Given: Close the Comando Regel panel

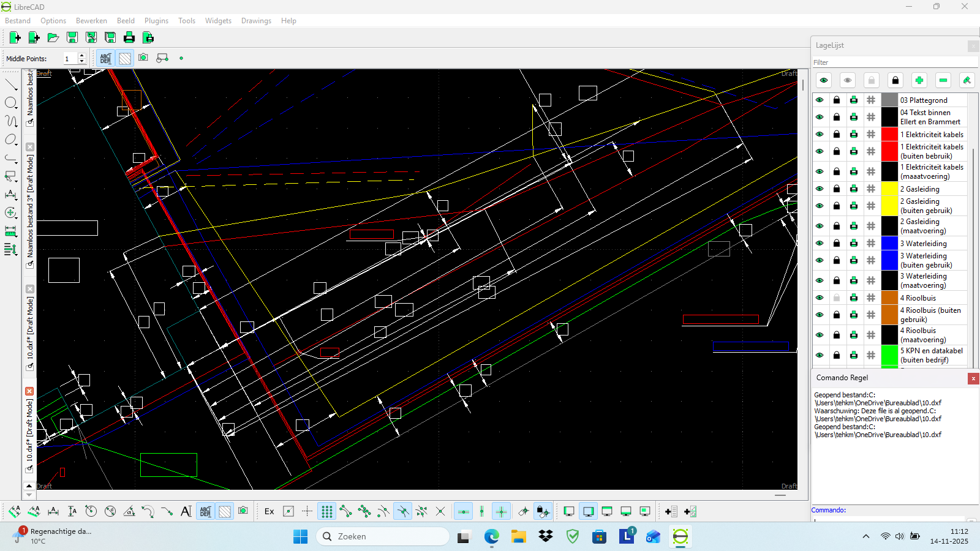Looking at the screenshot, I should (973, 378).
